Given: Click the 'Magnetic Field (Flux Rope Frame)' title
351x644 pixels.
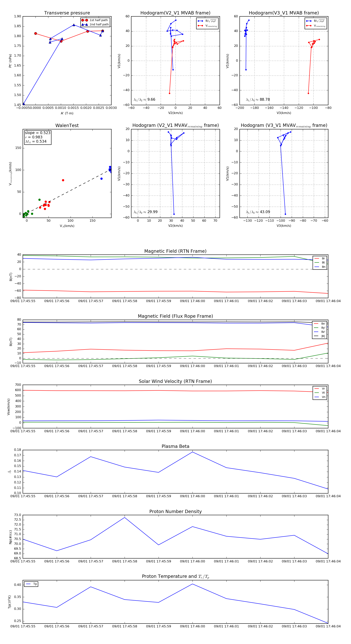Looking at the screenshot, I should pyautogui.click(x=175, y=316).
